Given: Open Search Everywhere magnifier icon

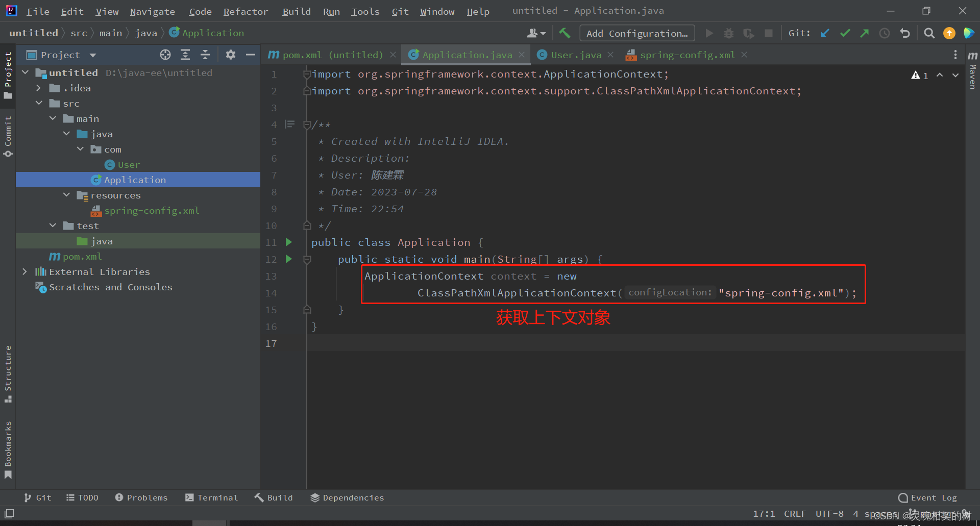Looking at the screenshot, I should coord(929,33).
